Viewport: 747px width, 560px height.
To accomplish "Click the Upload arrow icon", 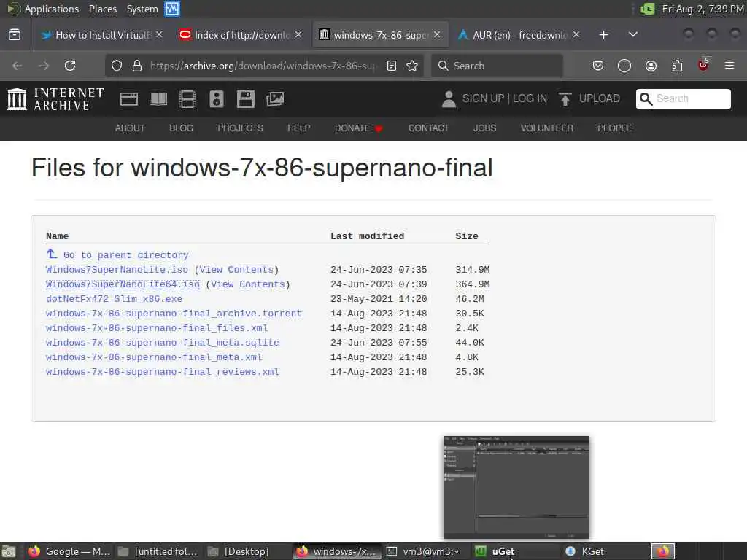I will (x=565, y=99).
